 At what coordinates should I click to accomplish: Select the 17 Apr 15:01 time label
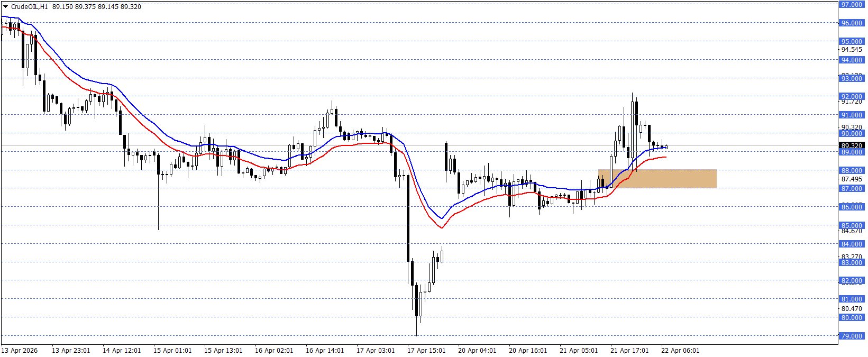point(426,351)
